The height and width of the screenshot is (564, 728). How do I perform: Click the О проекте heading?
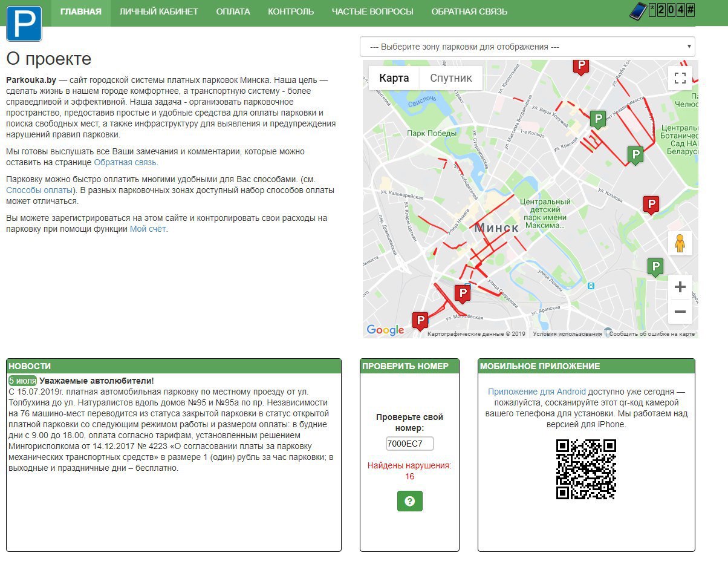(x=49, y=59)
